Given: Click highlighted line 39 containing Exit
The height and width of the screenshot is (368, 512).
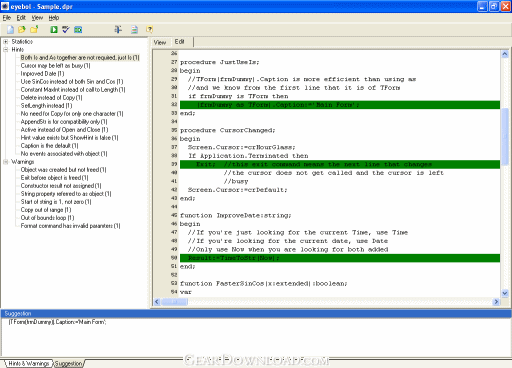Looking at the screenshot, I should point(340,164).
